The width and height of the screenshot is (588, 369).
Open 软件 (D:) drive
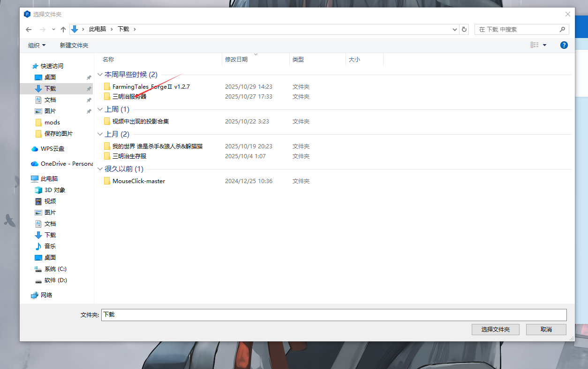tap(56, 280)
